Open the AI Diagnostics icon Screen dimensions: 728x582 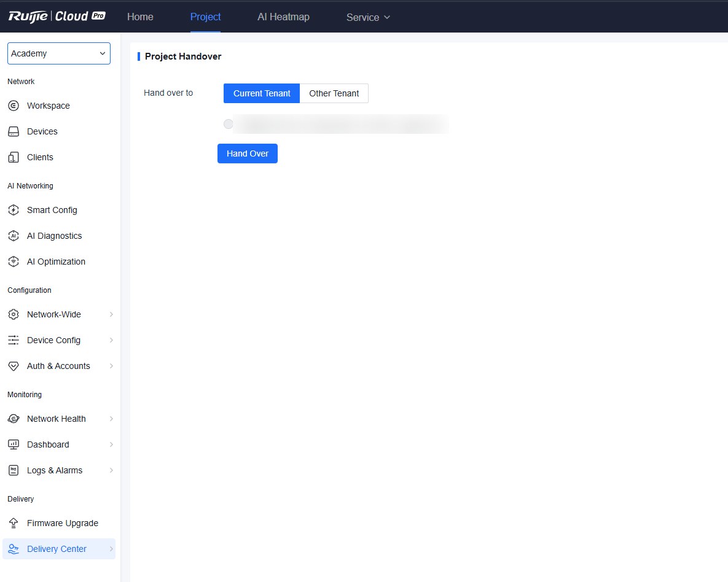[14, 236]
